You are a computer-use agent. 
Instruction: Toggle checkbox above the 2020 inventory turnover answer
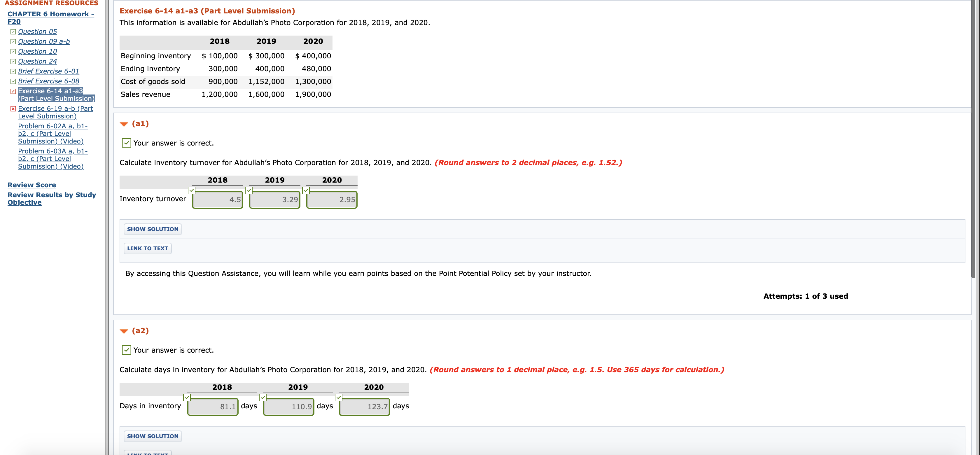[x=305, y=190]
